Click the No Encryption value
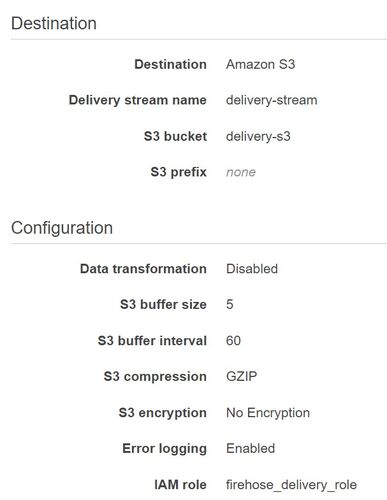 pyautogui.click(x=268, y=413)
